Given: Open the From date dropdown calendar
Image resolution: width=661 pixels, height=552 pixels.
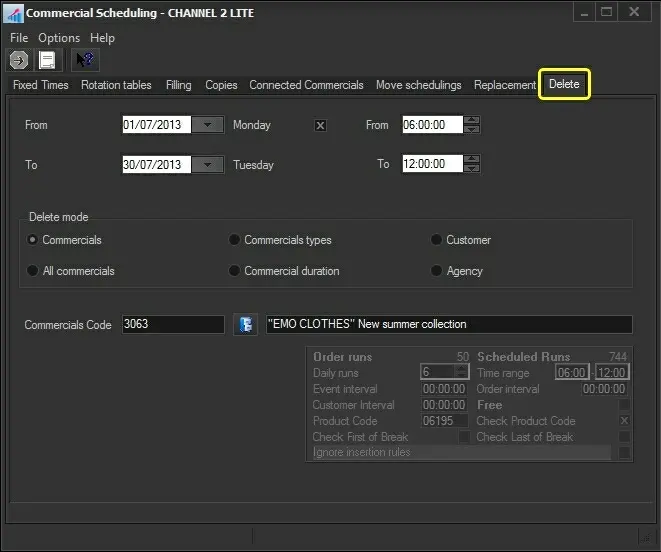Looking at the screenshot, I should pyautogui.click(x=207, y=125).
